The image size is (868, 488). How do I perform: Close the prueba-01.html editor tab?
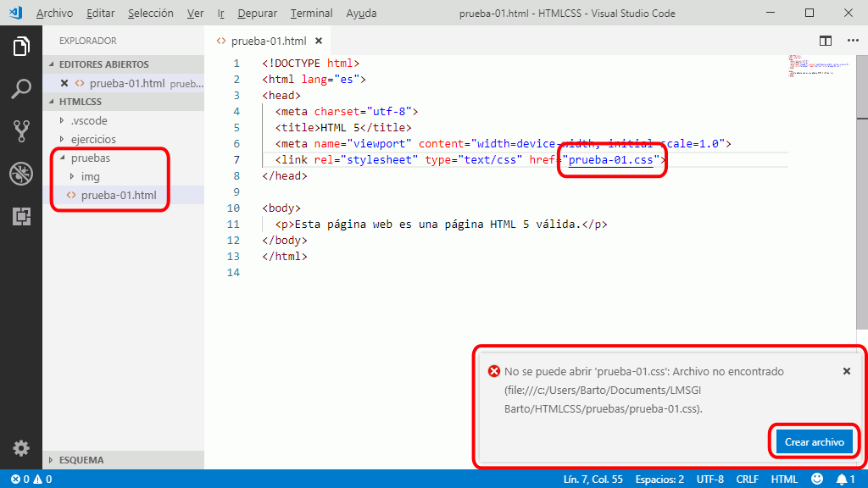coord(319,41)
